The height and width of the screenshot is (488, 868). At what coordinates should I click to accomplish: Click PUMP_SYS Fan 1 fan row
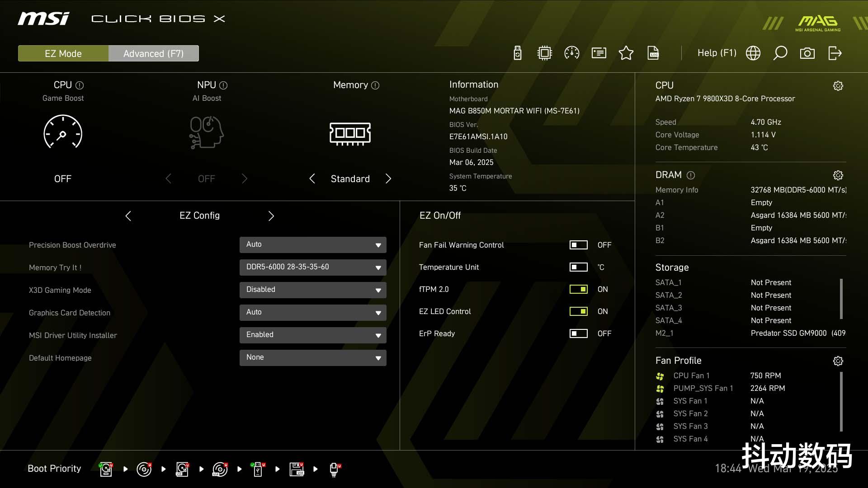(x=721, y=388)
